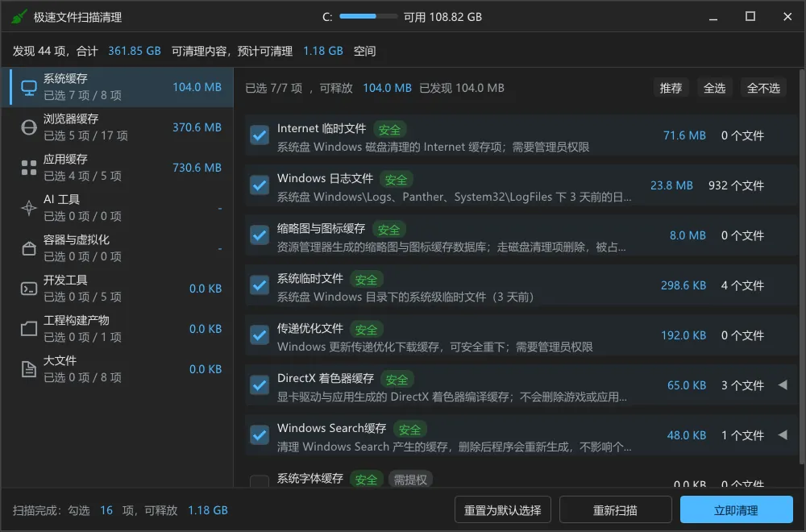Click 重置为默认选择 button
This screenshot has width=806, height=532.
[x=503, y=510]
